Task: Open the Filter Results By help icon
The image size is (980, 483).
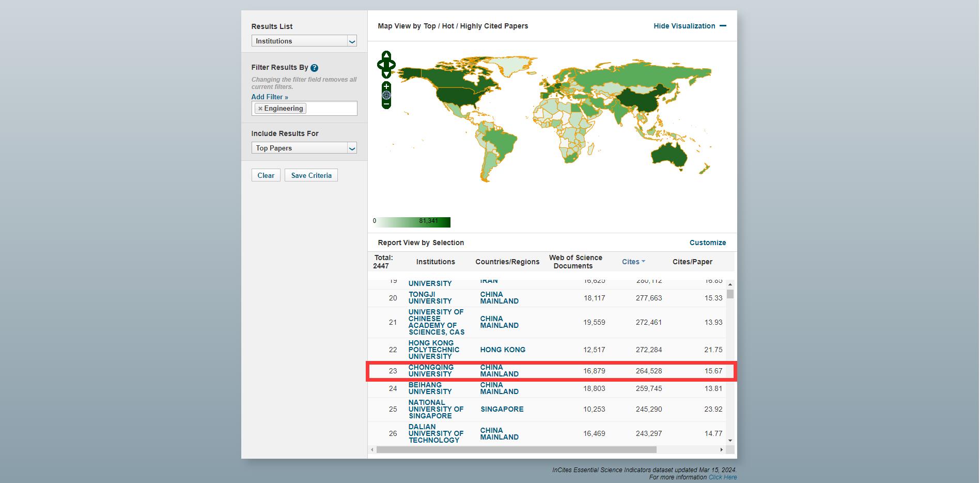Action: pos(314,68)
